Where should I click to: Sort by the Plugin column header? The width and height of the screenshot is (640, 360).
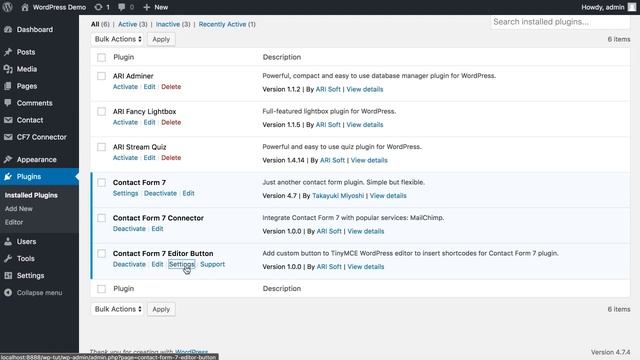(124, 57)
